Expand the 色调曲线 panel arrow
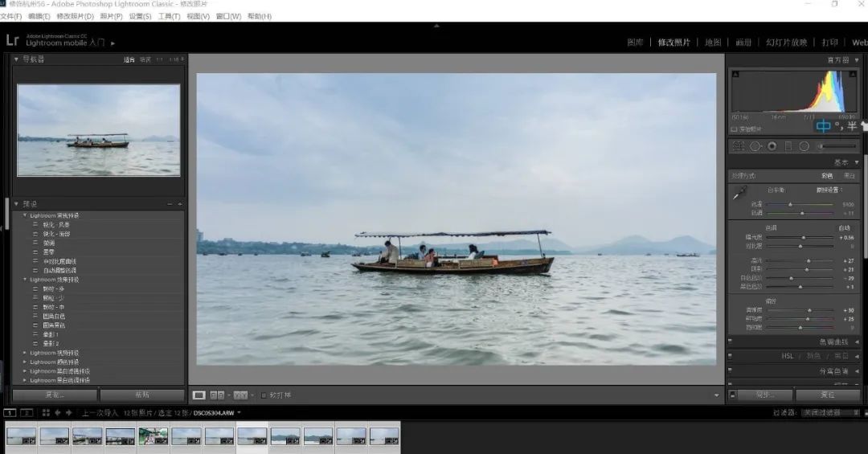The image size is (868, 454). [x=857, y=342]
